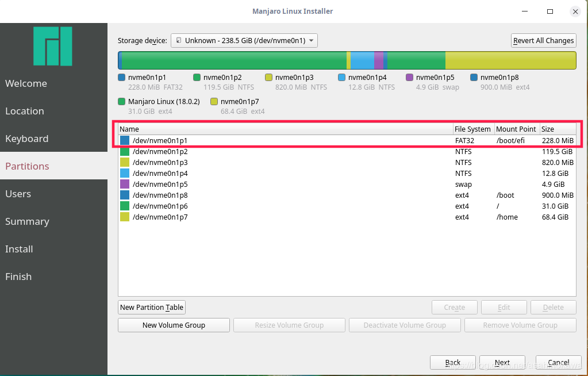Click the /dev/nvme0n1p8 row color icon
Screen dimensions: 588x376
pyautogui.click(x=125, y=195)
